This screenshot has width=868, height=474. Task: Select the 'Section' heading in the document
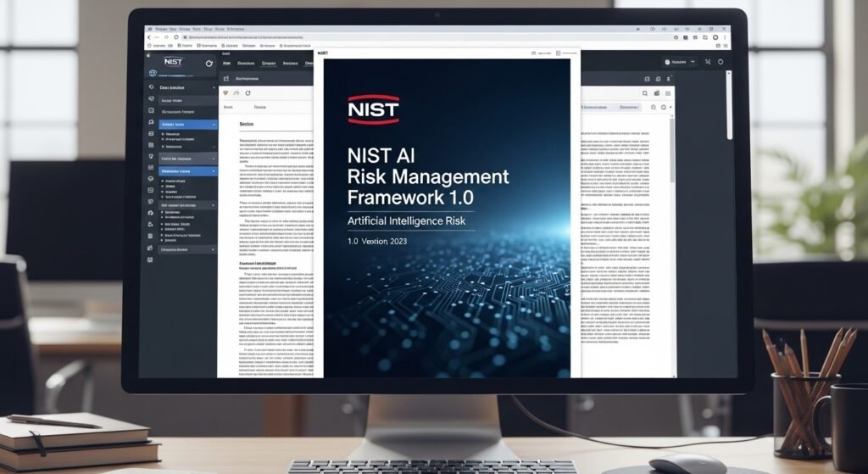point(247,124)
